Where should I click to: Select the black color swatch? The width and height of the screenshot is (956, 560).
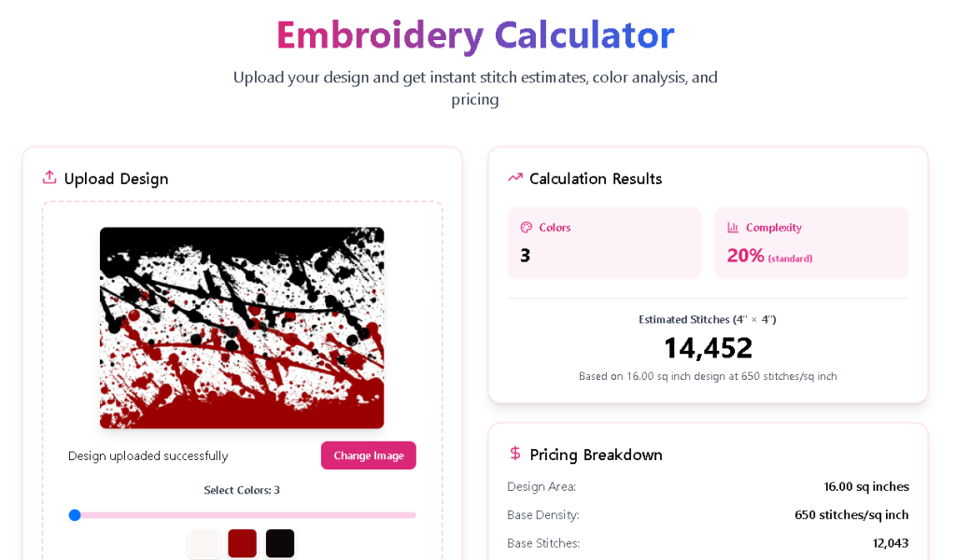click(x=280, y=543)
